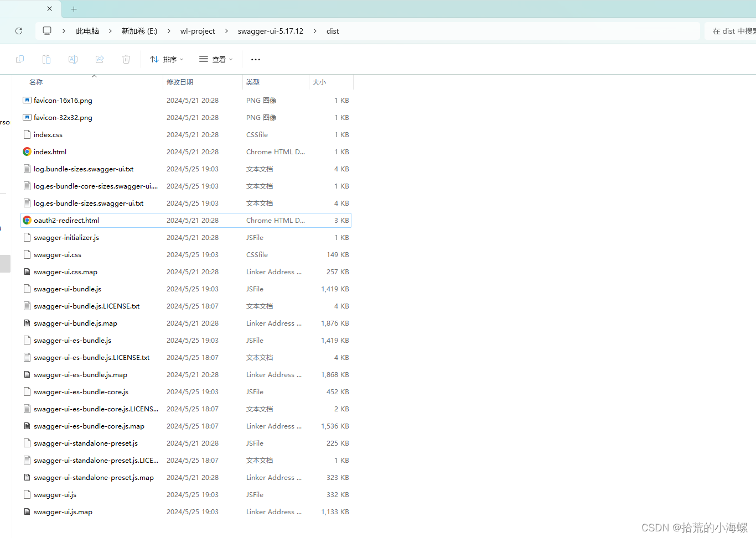Close the current Explorer tab
Image resolution: width=756 pixels, height=538 pixels.
(x=50, y=9)
